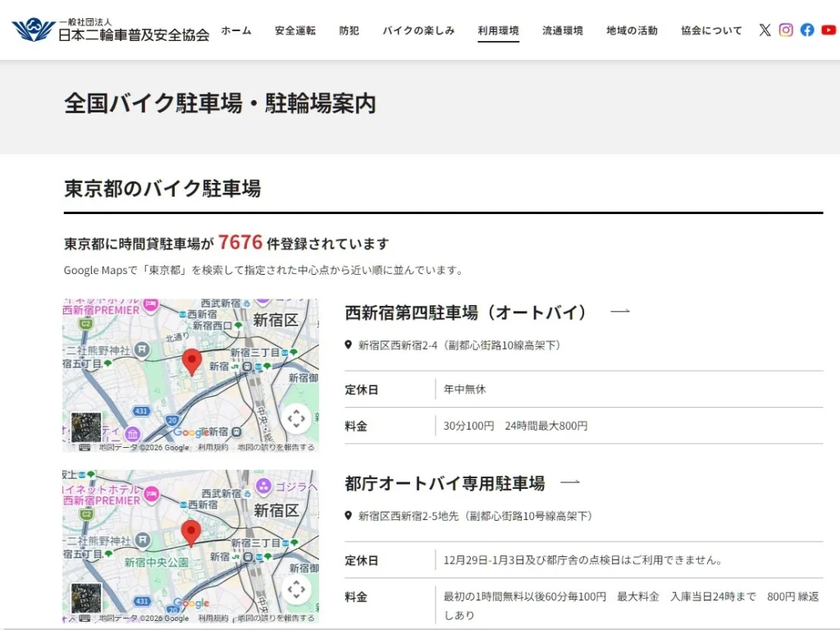Open 西新宿第四駐車場(オートバイ) details link
Viewport: 840px width, 630px height.
467,313
